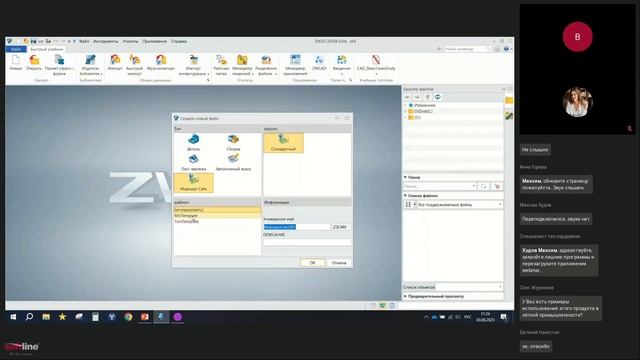Expand the Favorites tree node
Image resolution: width=640 pixels, height=360 pixels.
click(405, 105)
